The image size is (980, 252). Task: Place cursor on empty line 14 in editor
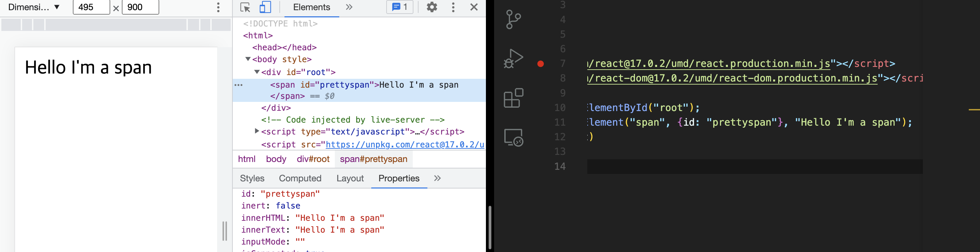[x=755, y=167]
